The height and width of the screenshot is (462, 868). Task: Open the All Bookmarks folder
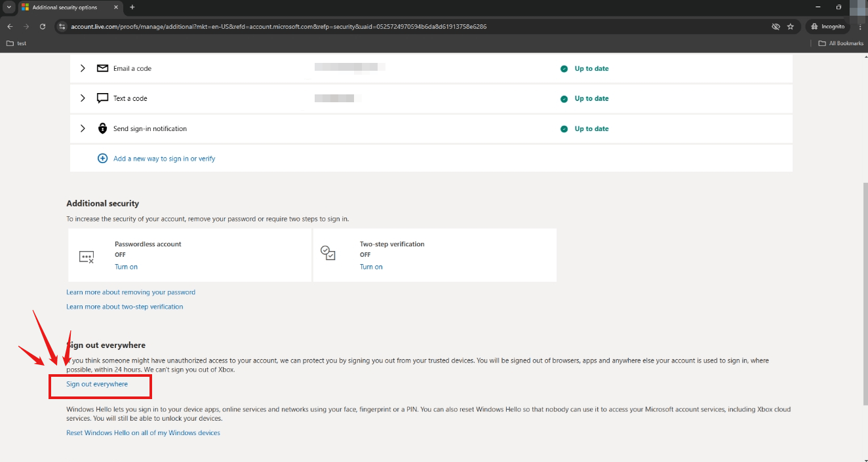point(841,43)
